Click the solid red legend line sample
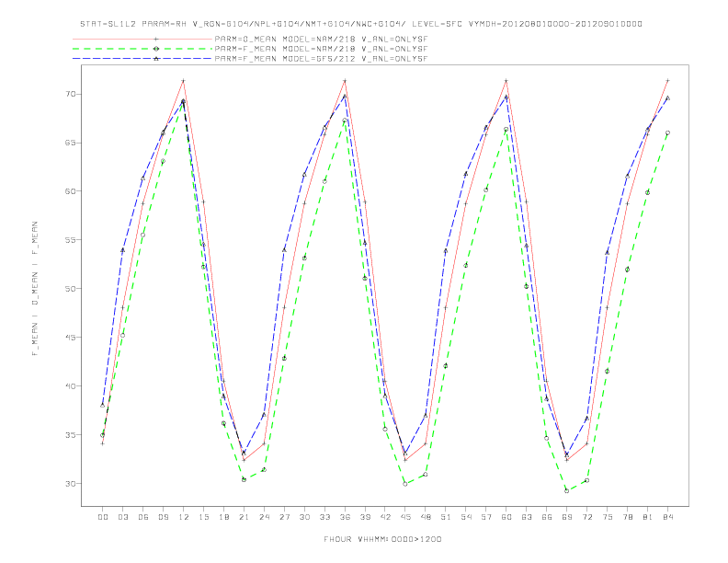This screenshot has height=563, width=728. coord(142,39)
